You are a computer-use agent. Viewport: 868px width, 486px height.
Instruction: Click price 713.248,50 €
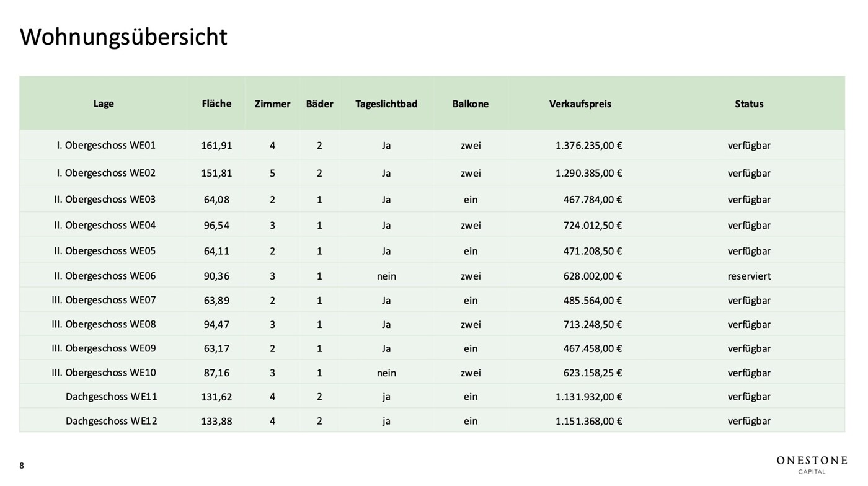(593, 324)
